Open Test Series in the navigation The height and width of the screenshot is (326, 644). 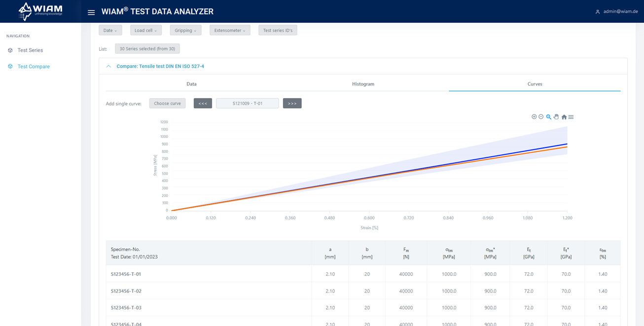(x=30, y=50)
